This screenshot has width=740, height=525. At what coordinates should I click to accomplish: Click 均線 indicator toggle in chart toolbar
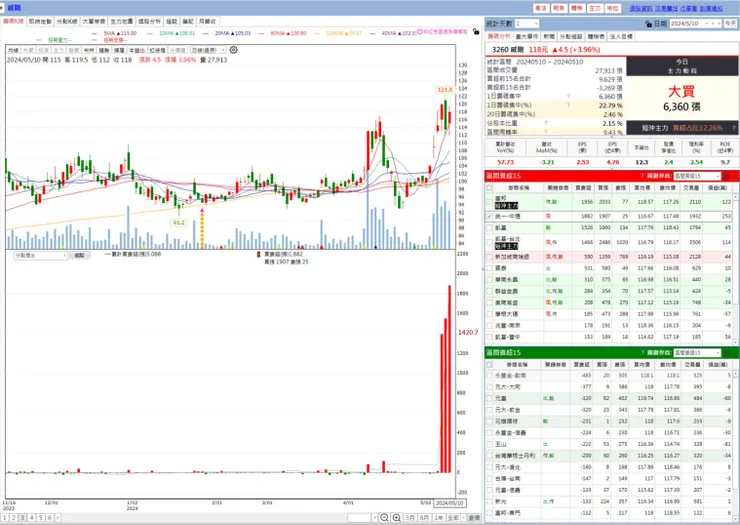(13, 50)
